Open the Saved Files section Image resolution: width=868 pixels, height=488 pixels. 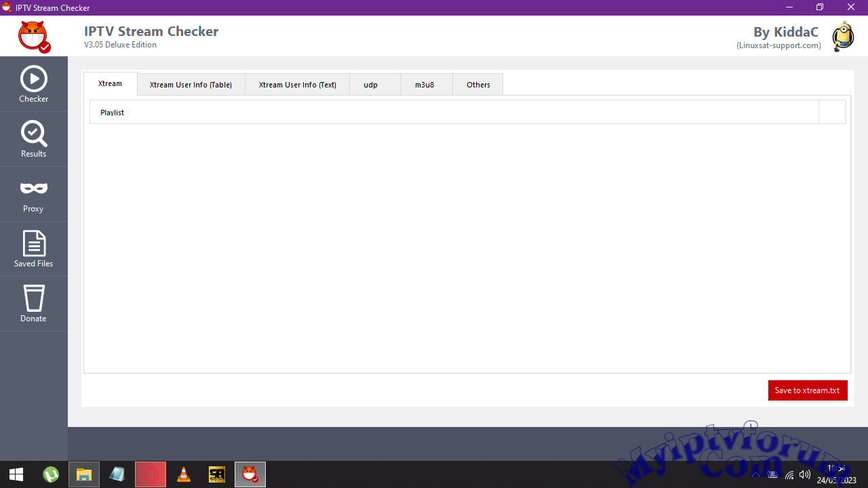33,248
